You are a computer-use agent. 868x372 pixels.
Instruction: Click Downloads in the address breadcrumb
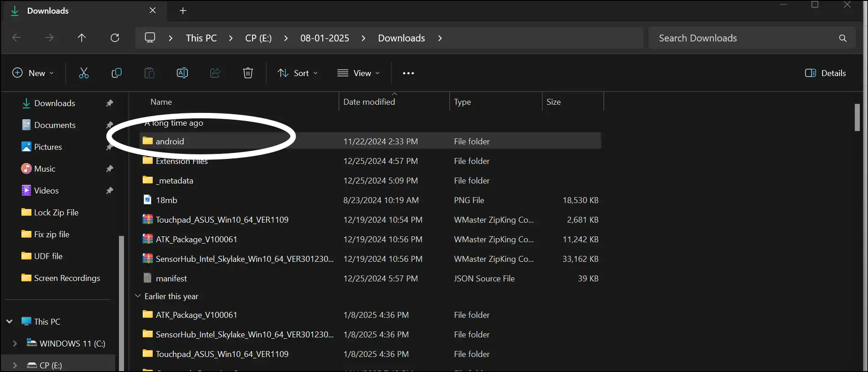click(x=401, y=38)
